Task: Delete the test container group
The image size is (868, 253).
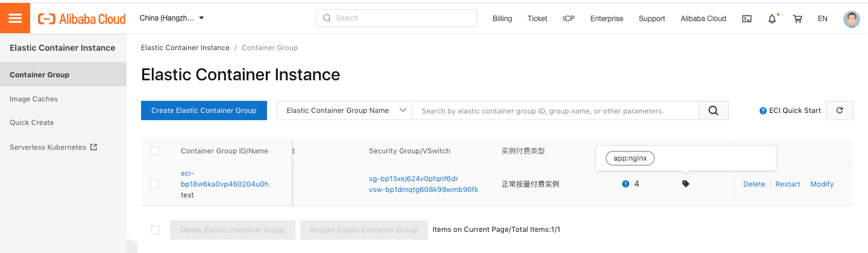Action: (x=754, y=184)
